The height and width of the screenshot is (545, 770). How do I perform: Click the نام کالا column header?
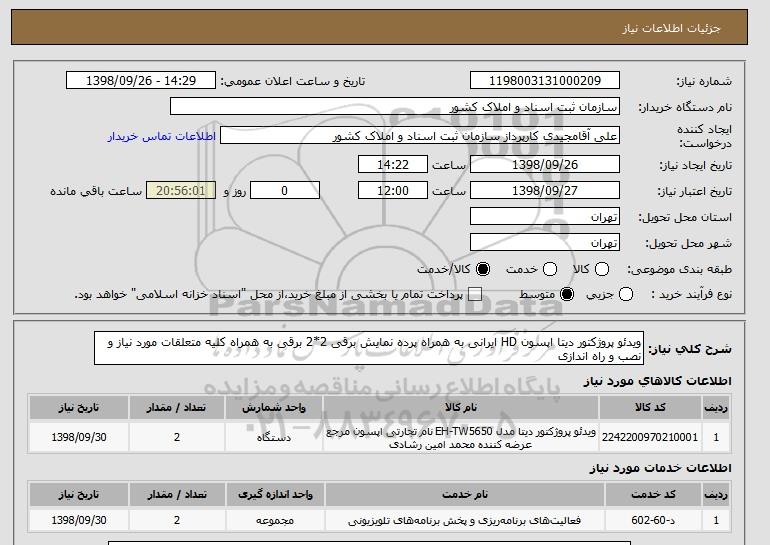click(x=461, y=408)
